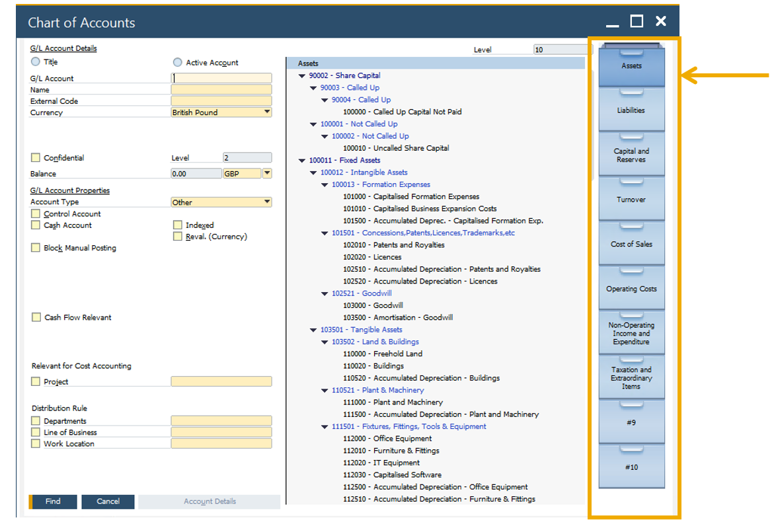This screenshot has height=532, width=774.
Task: Click the Find button
Action: 53,502
